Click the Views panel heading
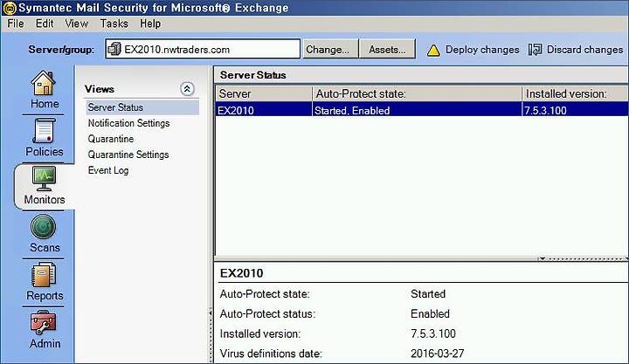The width and height of the screenshot is (629, 364). pyautogui.click(x=100, y=89)
